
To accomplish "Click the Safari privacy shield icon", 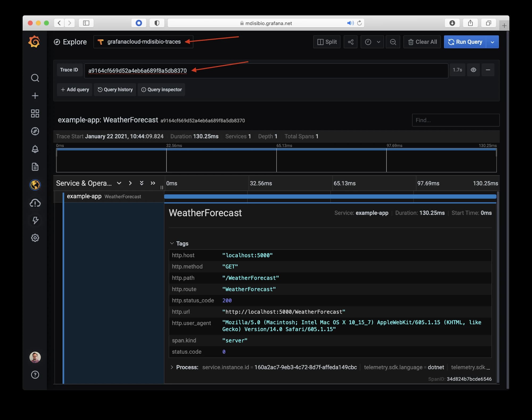I will pos(157,23).
